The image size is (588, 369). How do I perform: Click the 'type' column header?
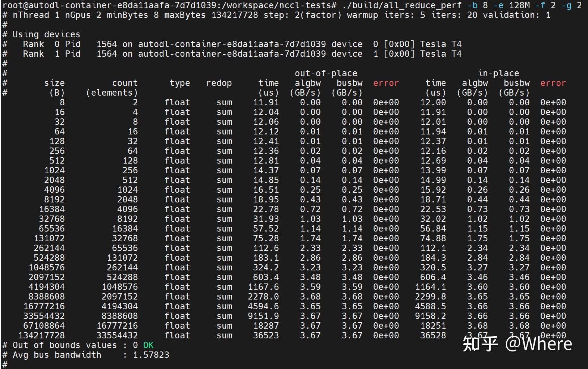coord(180,83)
